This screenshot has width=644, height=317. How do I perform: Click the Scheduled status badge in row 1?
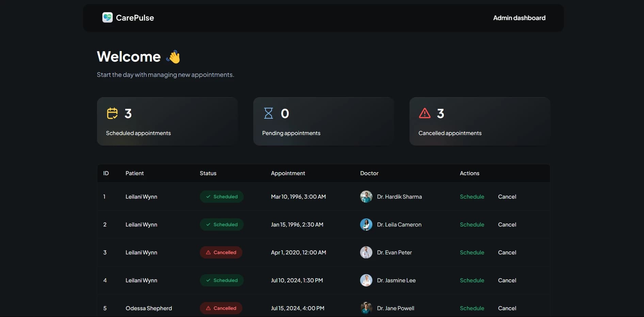point(222,197)
